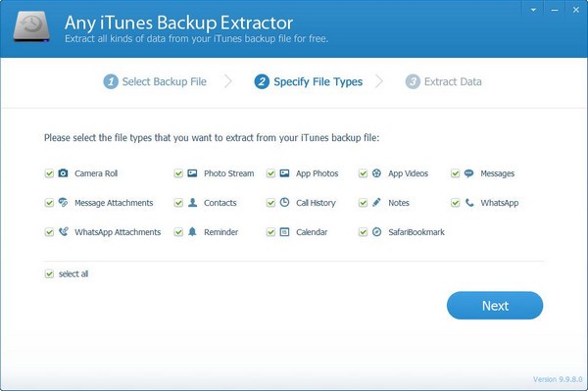
Task: Click the App Videos film reel icon
Action: coord(377,172)
